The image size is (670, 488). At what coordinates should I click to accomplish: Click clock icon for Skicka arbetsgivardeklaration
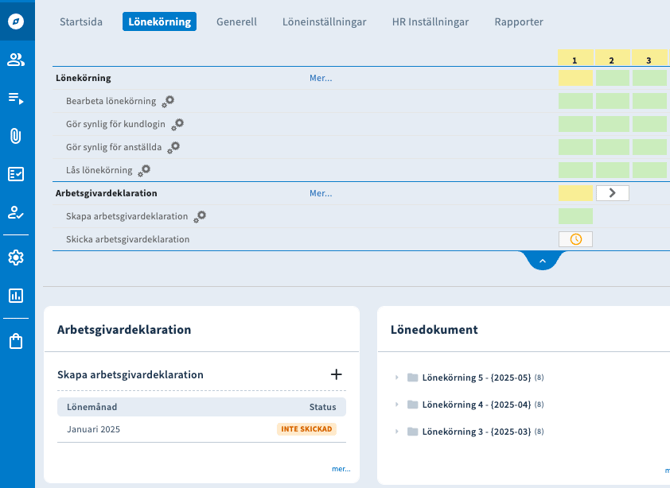tap(575, 239)
